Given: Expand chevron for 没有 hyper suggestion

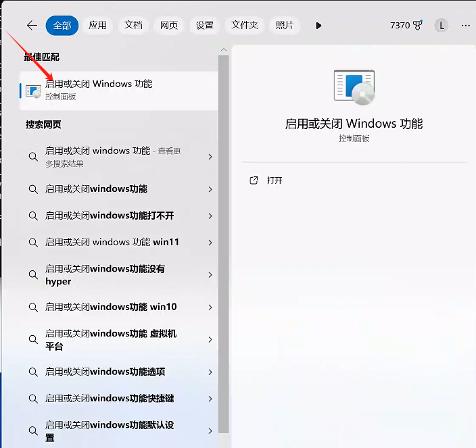Looking at the screenshot, I should 210,275.
